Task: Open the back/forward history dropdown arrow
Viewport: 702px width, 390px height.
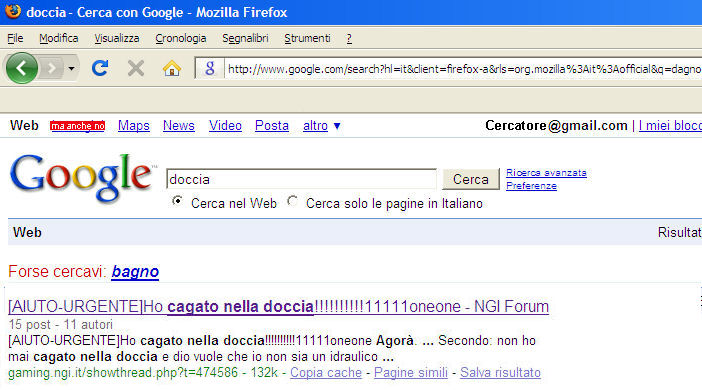Action: pyautogui.click(x=71, y=69)
